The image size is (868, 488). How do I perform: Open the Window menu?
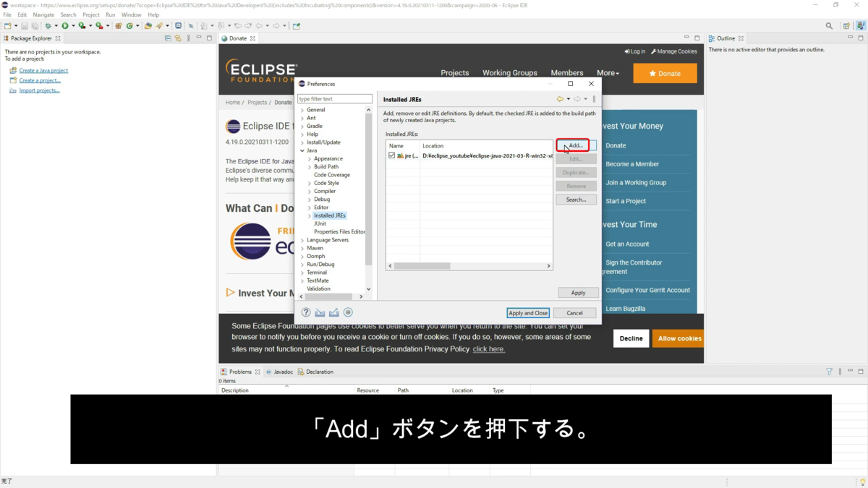131,14
